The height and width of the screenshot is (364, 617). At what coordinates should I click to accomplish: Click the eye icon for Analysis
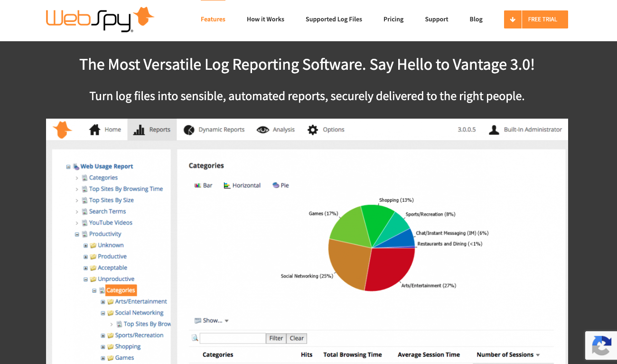[x=263, y=130]
